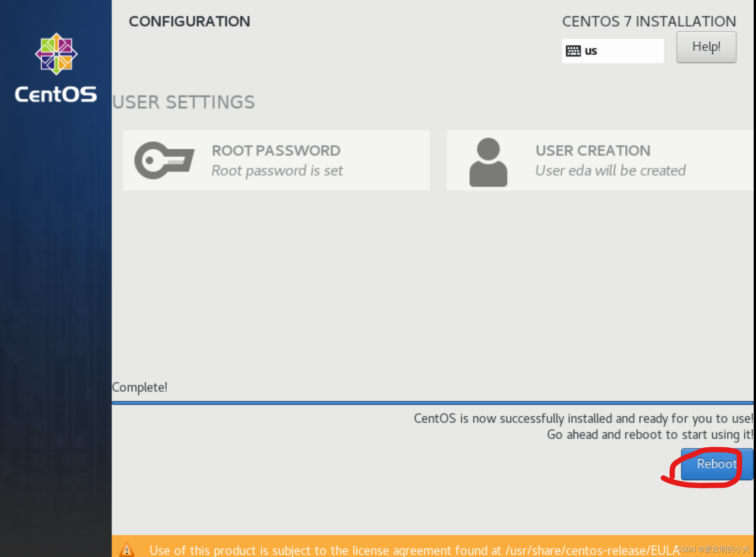The height and width of the screenshot is (557, 756).
Task: Click the CentOS logo icon
Action: [56, 54]
